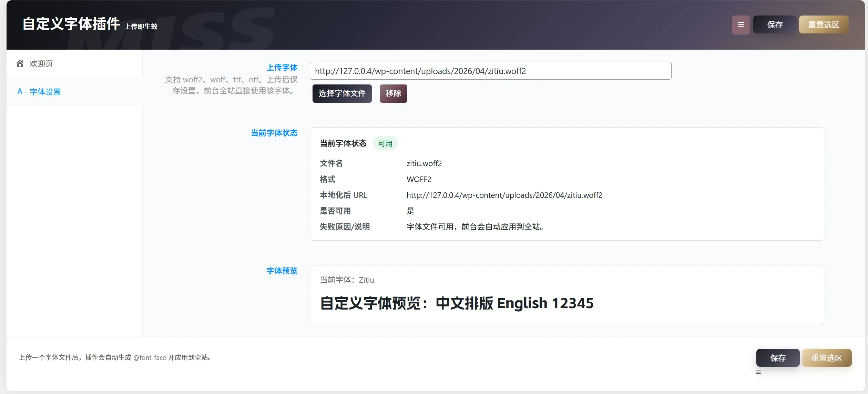Click the 自定义字体插件 title
Screen dimensions: 868x394
coord(71,24)
